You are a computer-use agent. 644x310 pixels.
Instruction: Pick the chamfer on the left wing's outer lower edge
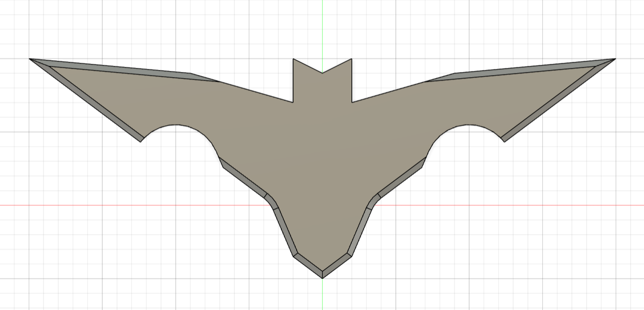(x=88, y=102)
